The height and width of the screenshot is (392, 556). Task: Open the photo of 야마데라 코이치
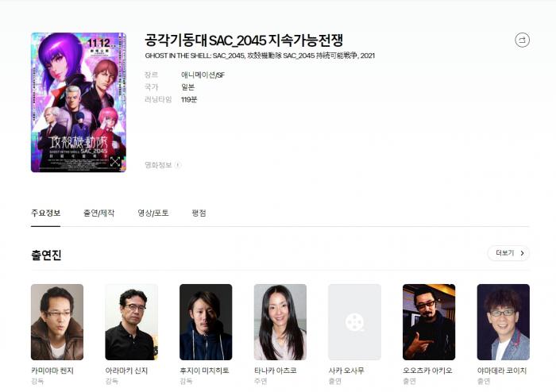503,322
